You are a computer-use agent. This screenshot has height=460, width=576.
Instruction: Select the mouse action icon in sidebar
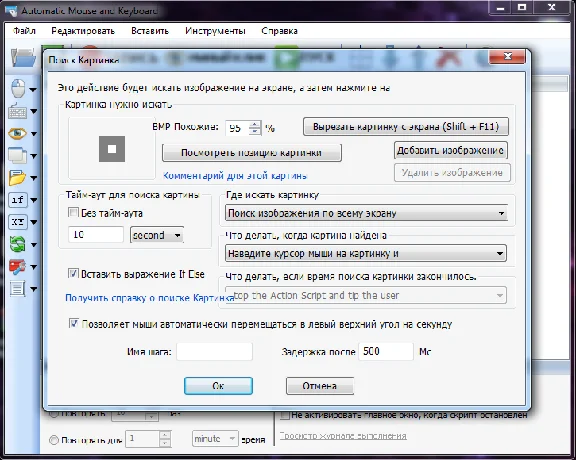pyautogui.click(x=18, y=88)
